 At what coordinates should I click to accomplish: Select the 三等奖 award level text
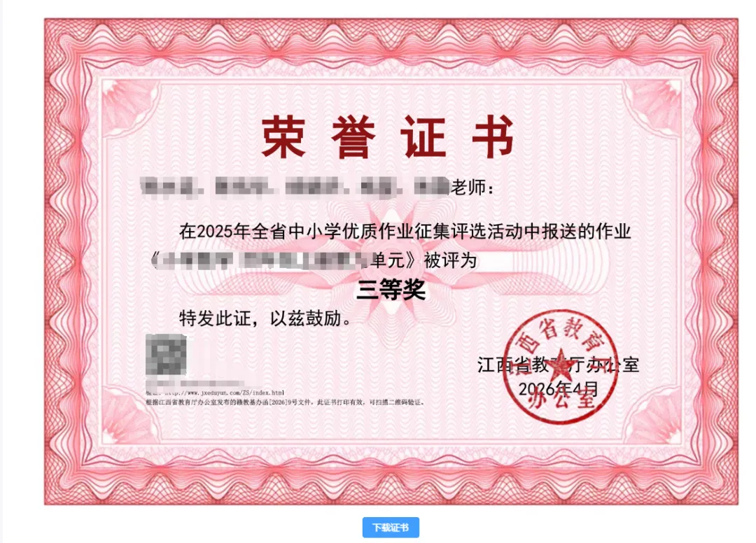(x=391, y=290)
